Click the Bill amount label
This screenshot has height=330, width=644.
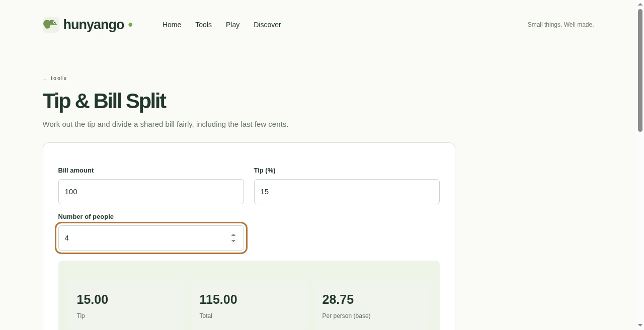point(76,171)
